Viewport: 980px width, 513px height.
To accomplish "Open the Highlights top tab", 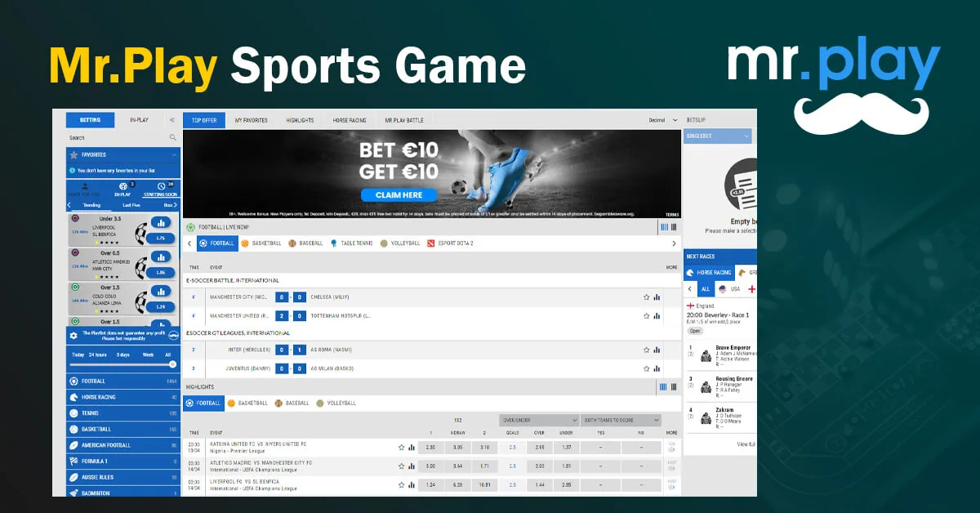I will pyautogui.click(x=300, y=120).
